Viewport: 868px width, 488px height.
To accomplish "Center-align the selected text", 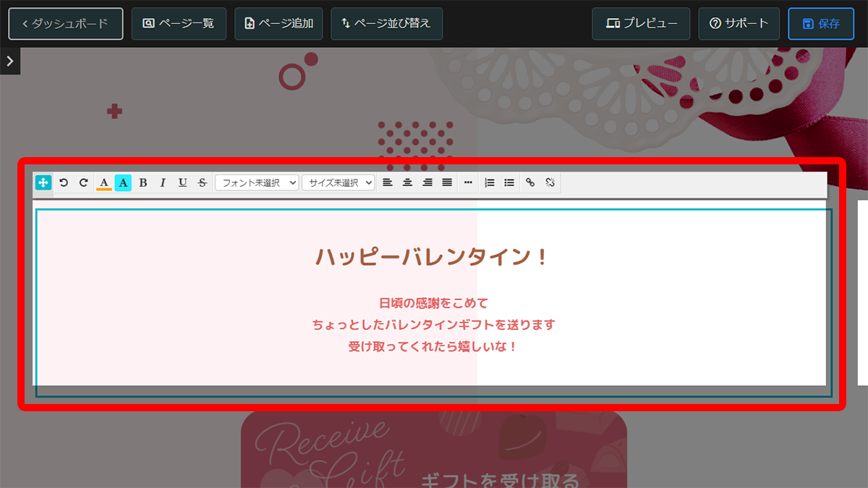I will pos(407,182).
